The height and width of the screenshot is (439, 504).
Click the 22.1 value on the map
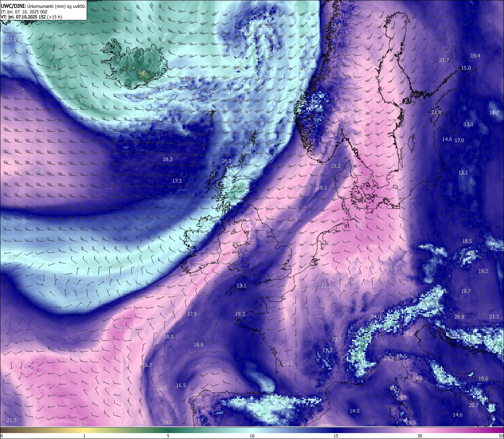(x=326, y=286)
